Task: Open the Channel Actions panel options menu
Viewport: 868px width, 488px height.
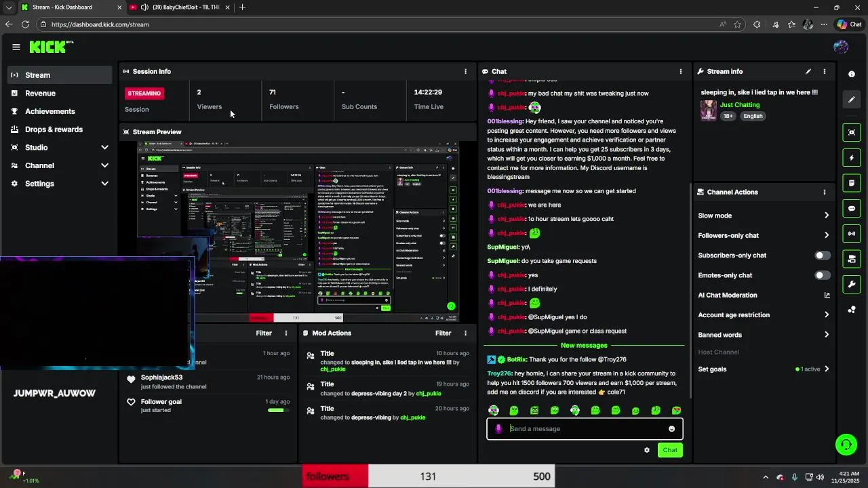Action: click(x=825, y=192)
